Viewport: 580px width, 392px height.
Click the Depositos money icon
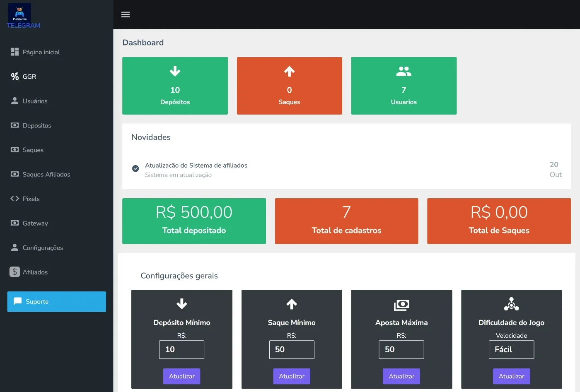15,125
